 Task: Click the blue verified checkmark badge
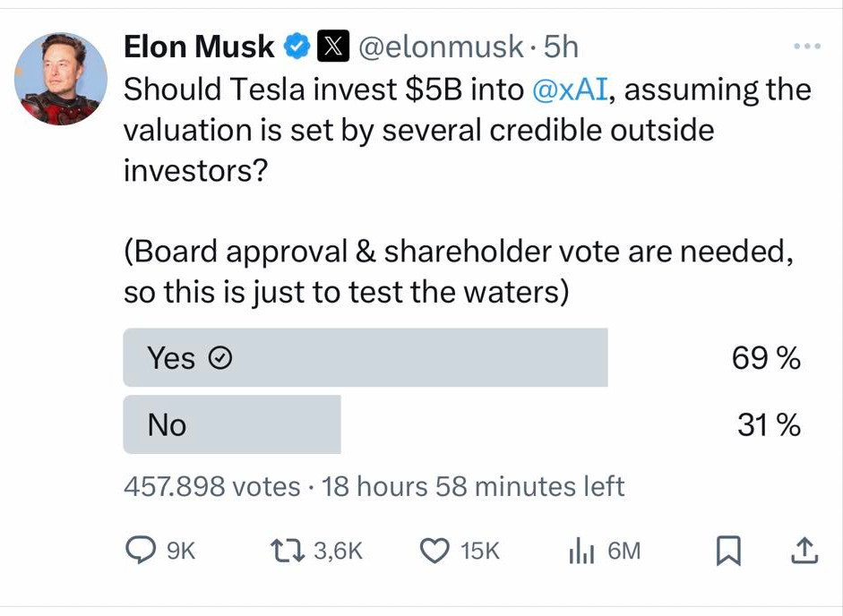[297, 47]
